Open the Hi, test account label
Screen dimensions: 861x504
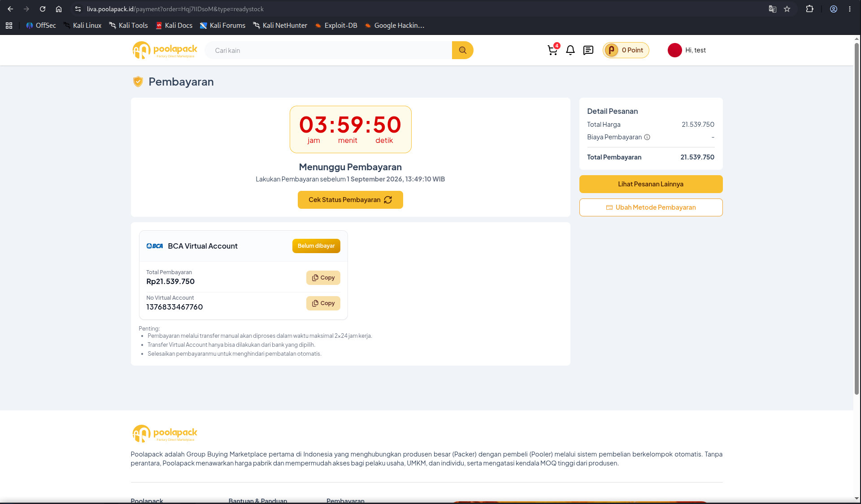(696, 50)
